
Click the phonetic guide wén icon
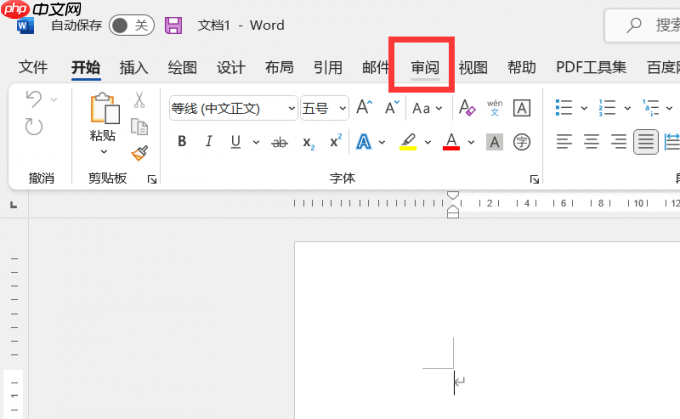[x=494, y=108]
